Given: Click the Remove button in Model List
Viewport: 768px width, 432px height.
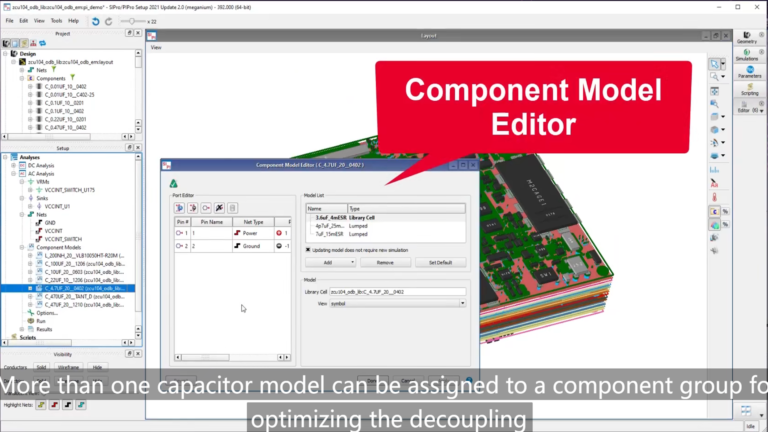Looking at the screenshot, I should [x=385, y=263].
